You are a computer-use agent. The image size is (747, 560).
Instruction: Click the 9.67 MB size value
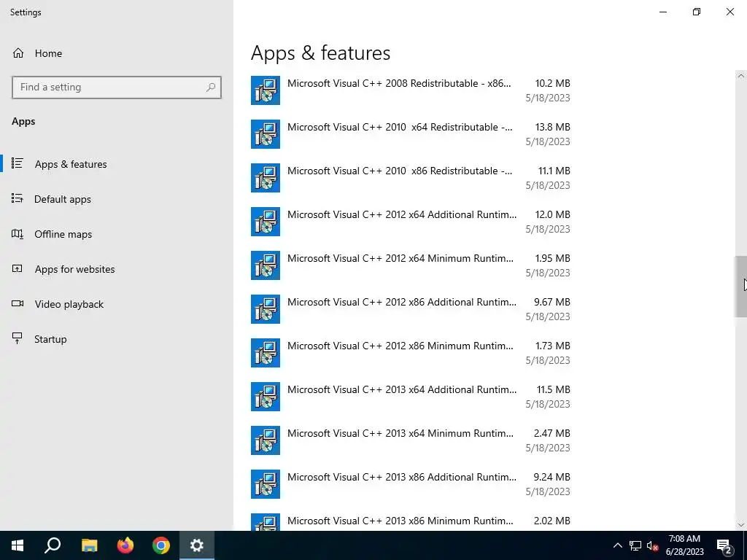[x=552, y=303]
